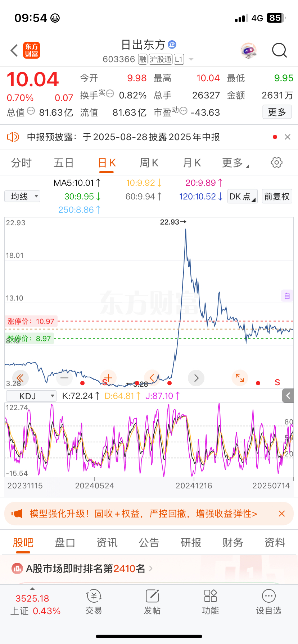Switch to the 研报 tab

(191, 543)
